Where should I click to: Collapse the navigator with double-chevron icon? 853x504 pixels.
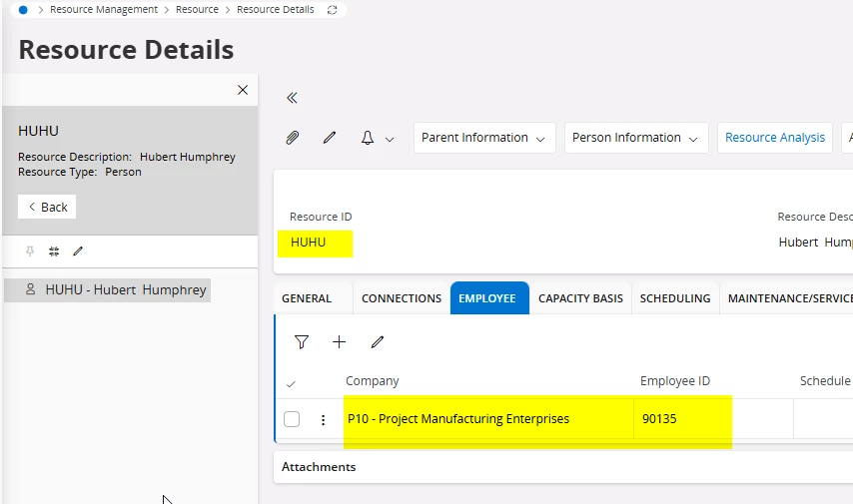[x=292, y=98]
